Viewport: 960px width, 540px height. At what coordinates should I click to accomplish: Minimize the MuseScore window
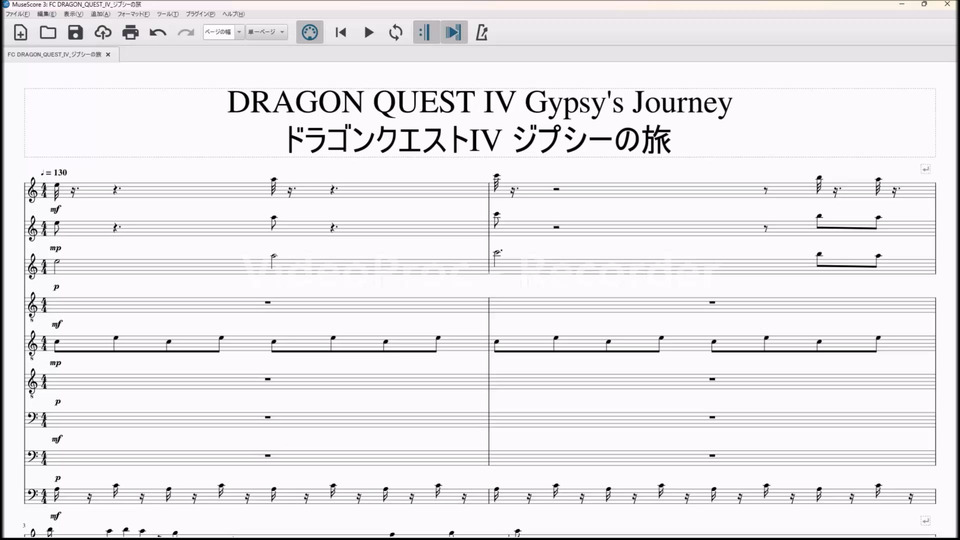902,4
